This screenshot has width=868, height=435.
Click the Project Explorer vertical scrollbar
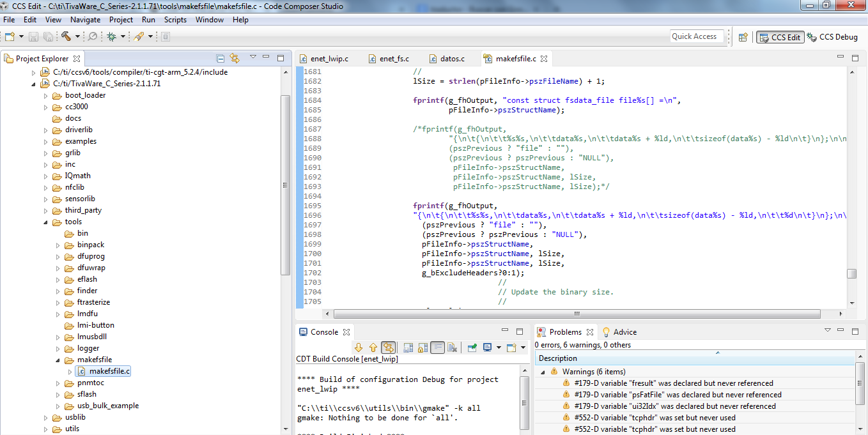click(x=286, y=185)
